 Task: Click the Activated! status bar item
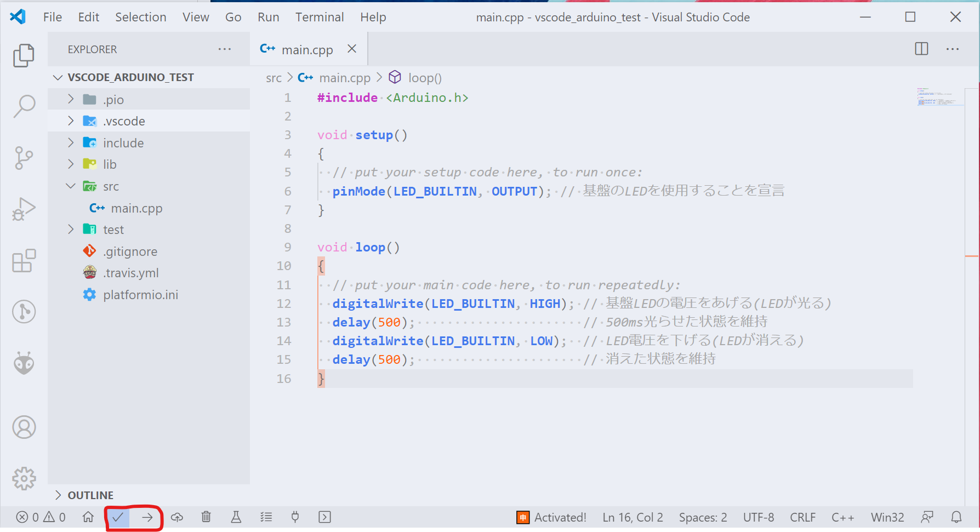551,517
